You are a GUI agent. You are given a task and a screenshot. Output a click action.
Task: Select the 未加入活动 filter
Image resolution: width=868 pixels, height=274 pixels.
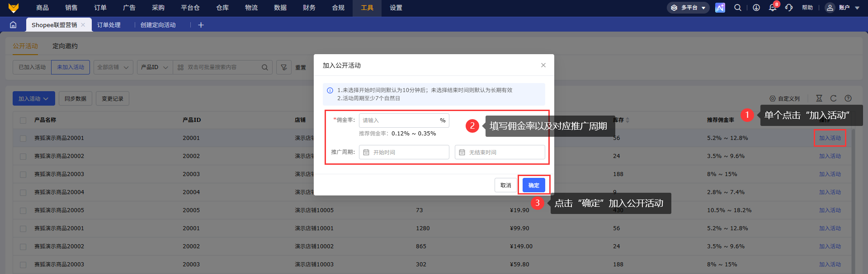(71, 67)
